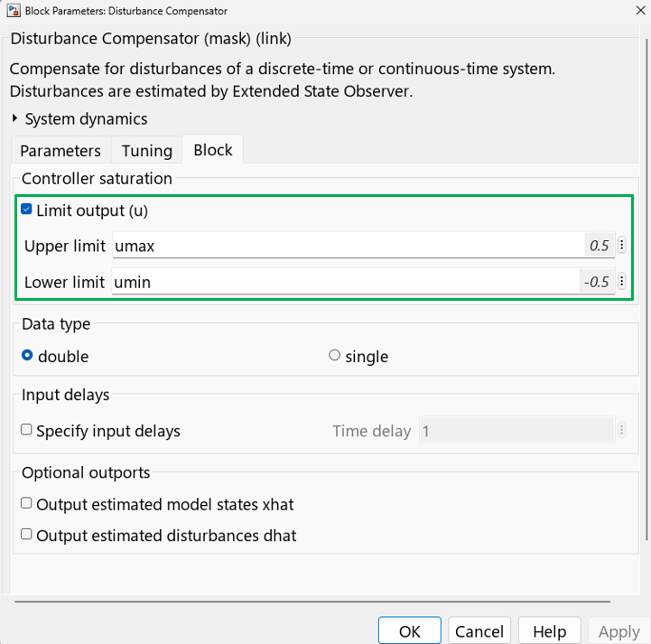
Task: Open Help for Disturbance Compensator
Action: 549,631
